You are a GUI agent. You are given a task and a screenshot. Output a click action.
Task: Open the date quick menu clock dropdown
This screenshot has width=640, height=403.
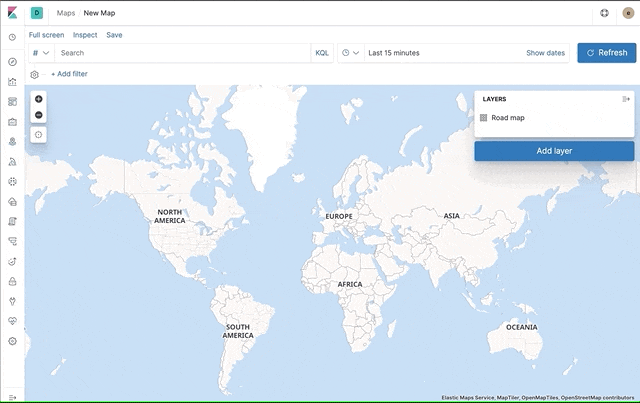351,53
